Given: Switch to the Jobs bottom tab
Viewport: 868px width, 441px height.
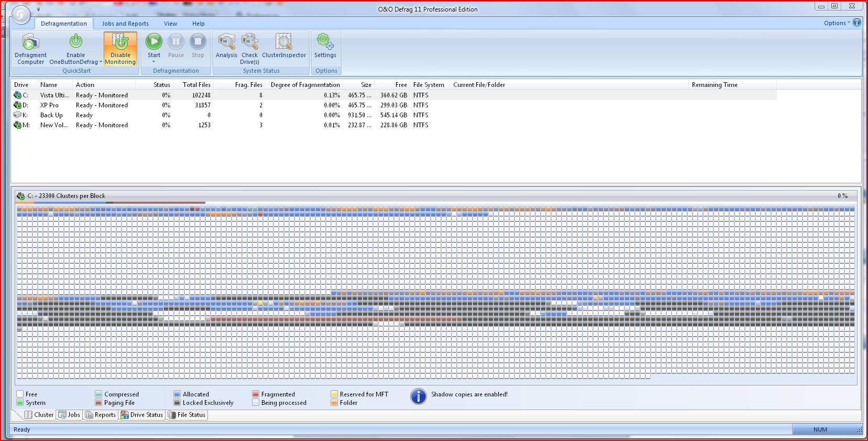Looking at the screenshot, I should click(69, 415).
